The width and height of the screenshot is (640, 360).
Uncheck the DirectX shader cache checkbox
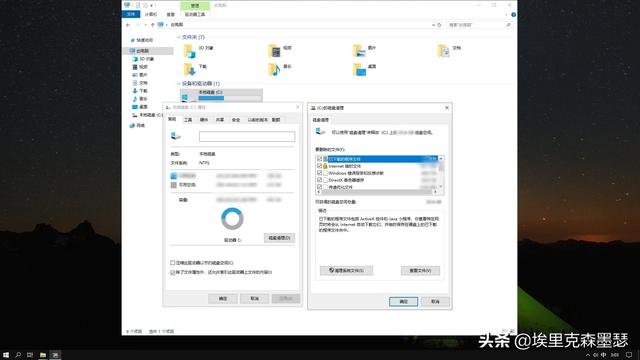tap(320, 180)
